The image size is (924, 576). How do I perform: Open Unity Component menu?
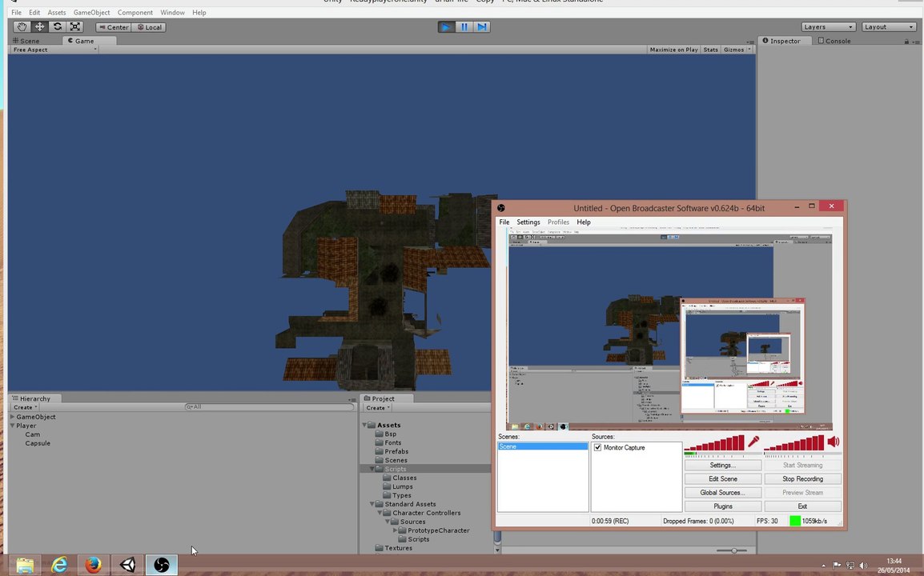click(135, 12)
